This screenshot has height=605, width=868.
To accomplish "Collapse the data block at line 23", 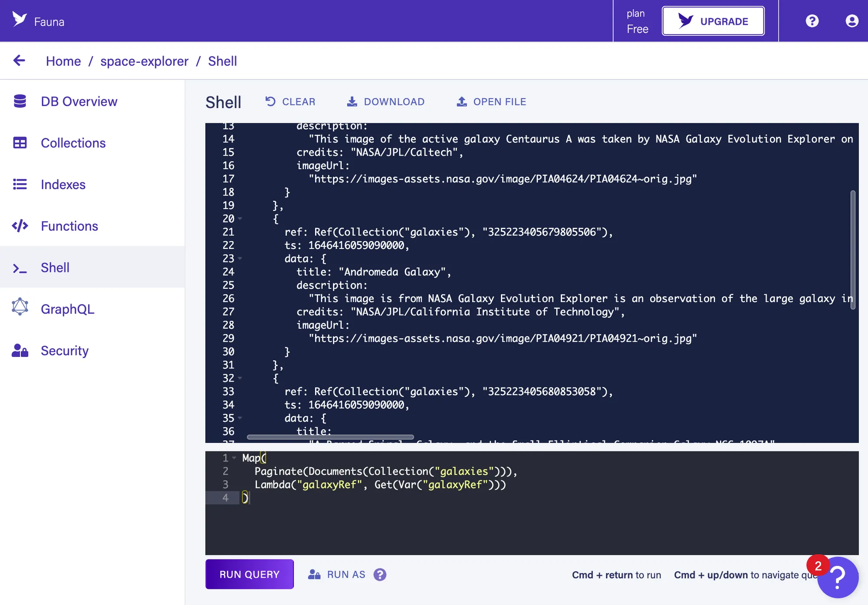I will pos(239,258).
